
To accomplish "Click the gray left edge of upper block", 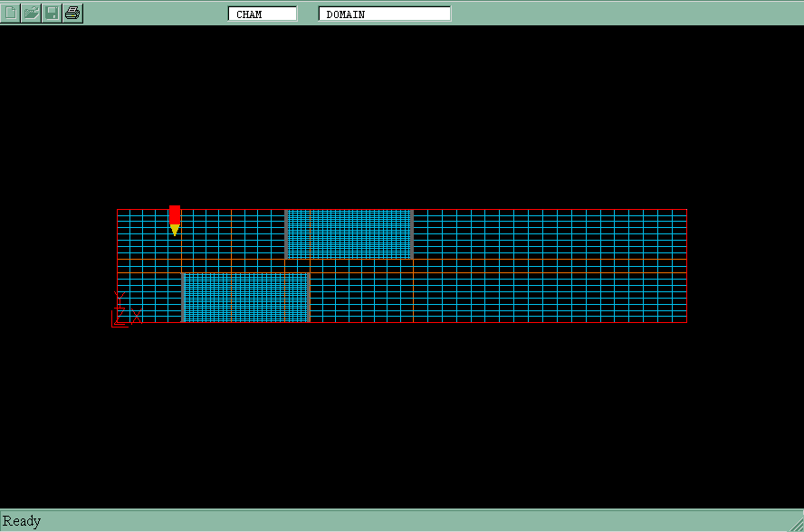I will tap(286, 234).
